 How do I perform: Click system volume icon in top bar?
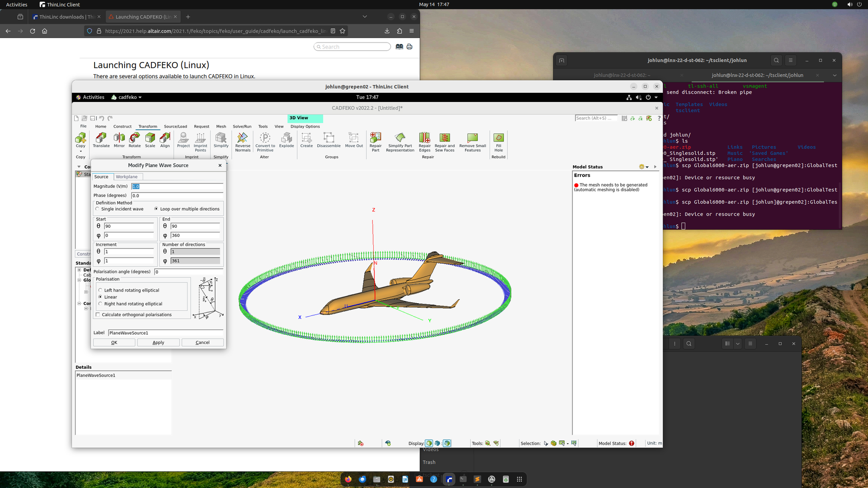pos(849,4)
